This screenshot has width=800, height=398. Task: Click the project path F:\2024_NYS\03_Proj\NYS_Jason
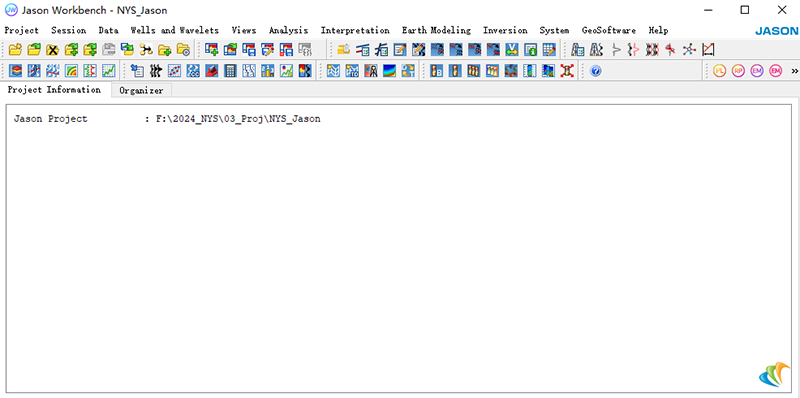(238, 119)
